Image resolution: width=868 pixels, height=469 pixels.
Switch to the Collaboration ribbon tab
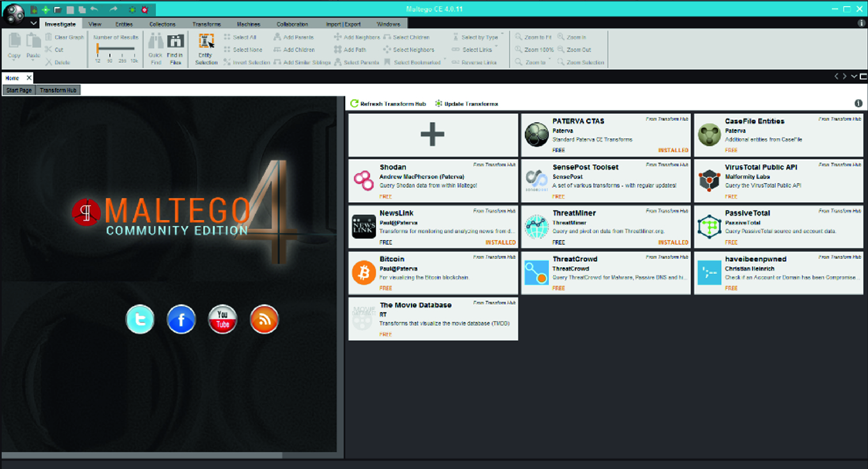[x=293, y=24]
